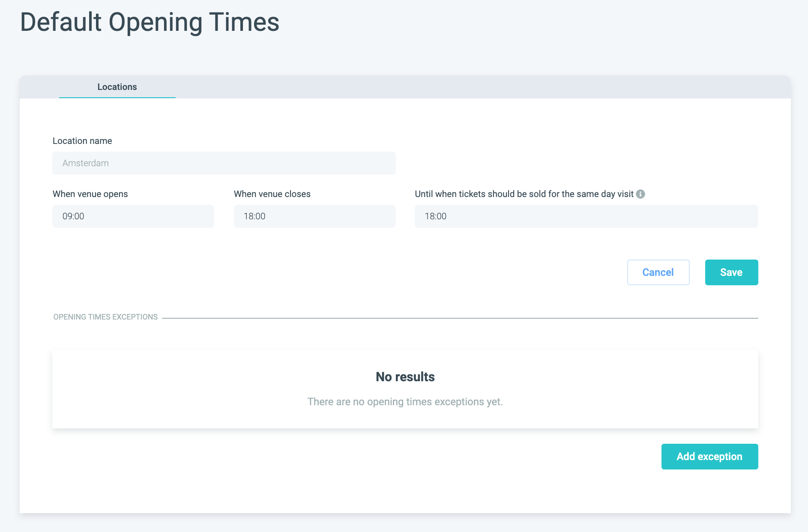Click the When venue opens label
The width and height of the screenshot is (808, 532).
coord(90,194)
